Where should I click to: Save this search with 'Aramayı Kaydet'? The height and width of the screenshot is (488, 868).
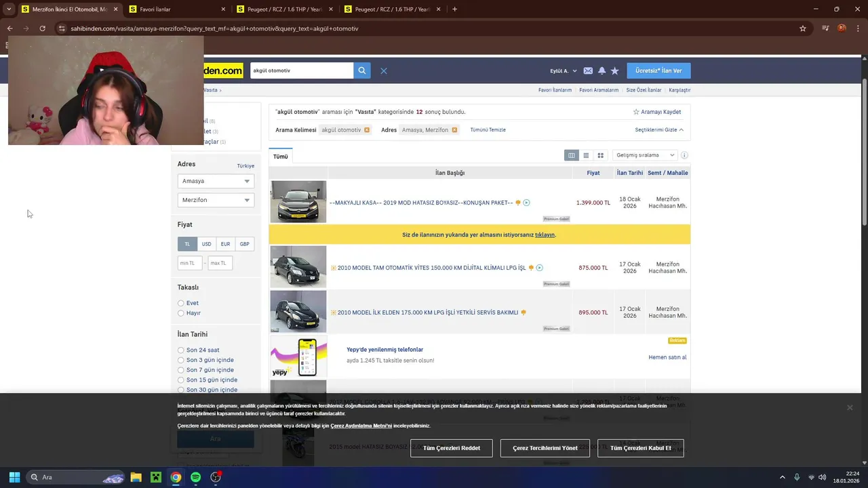pyautogui.click(x=657, y=112)
